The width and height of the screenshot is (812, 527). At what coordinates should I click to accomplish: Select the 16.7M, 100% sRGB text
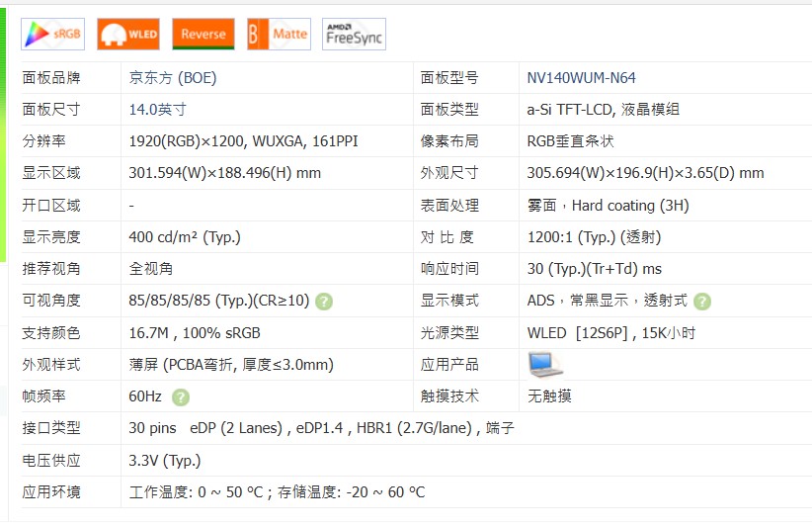tap(195, 333)
